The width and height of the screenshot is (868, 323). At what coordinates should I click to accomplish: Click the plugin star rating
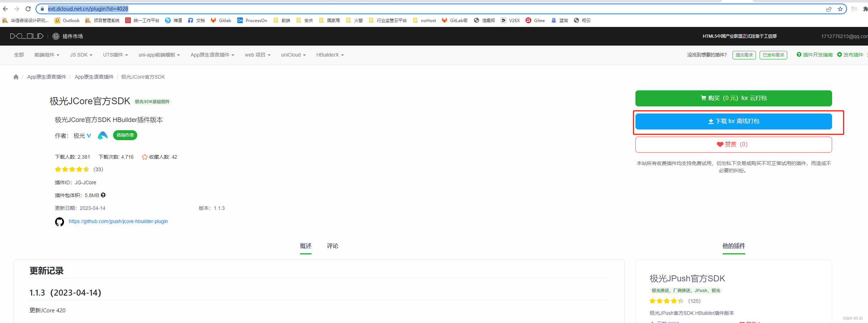pyautogui.click(x=72, y=169)
